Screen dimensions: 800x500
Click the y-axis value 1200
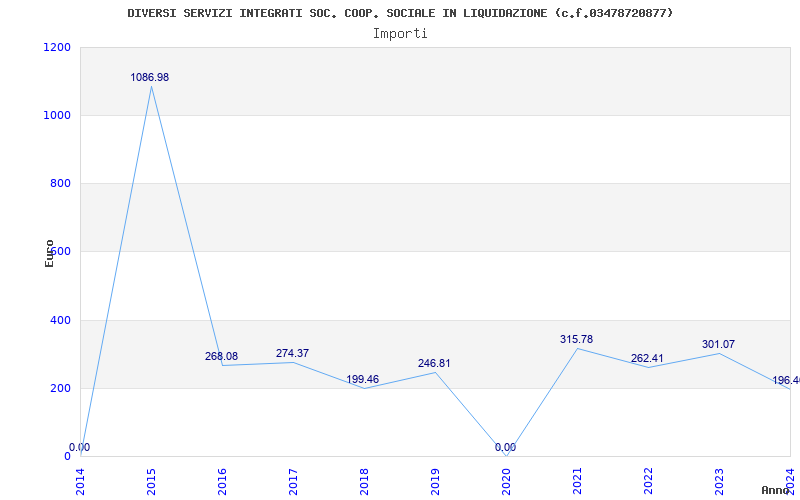[x=57, y=47]
